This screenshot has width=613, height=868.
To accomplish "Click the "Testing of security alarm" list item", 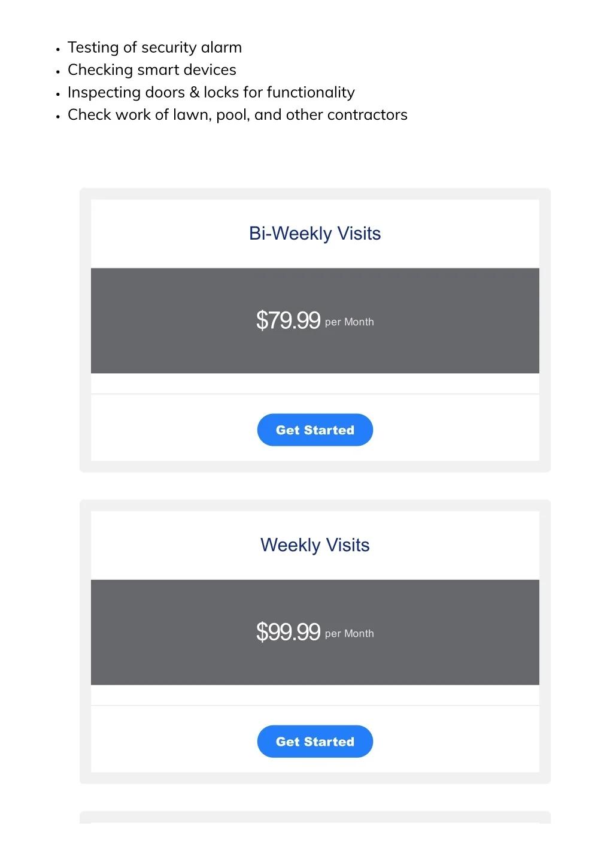I will (154, 47).
